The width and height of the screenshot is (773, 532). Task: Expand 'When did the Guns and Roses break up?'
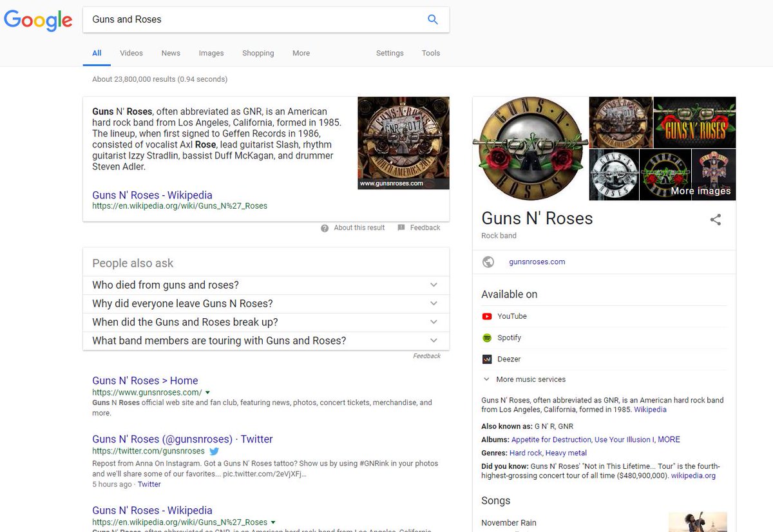[266, 323]
